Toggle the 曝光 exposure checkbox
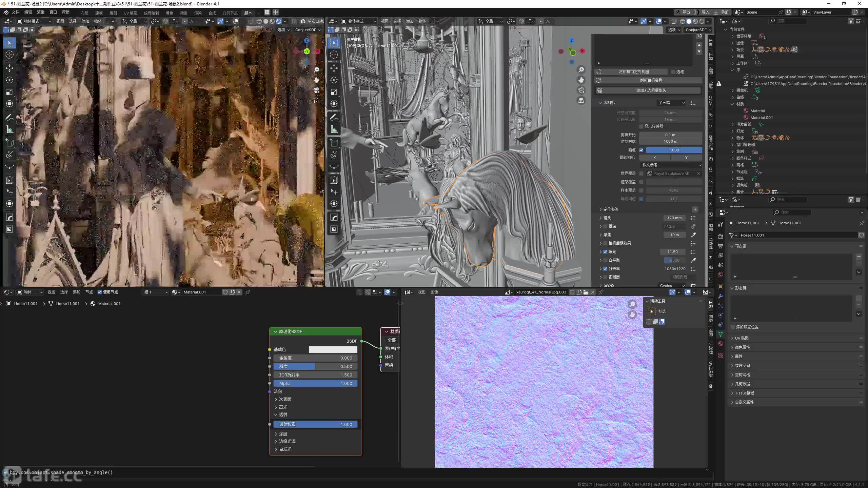Viewport: 868px width, 488px height. [605, 252]
